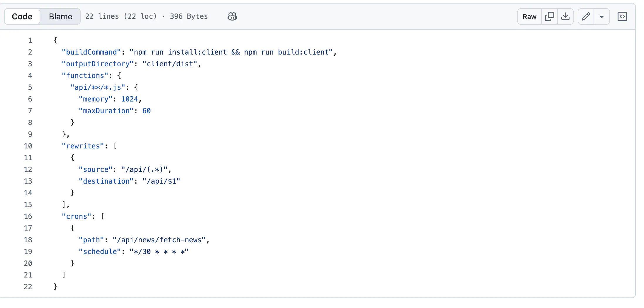
Task: Select line number 10 for rewrites
Action: coord(28,146)
